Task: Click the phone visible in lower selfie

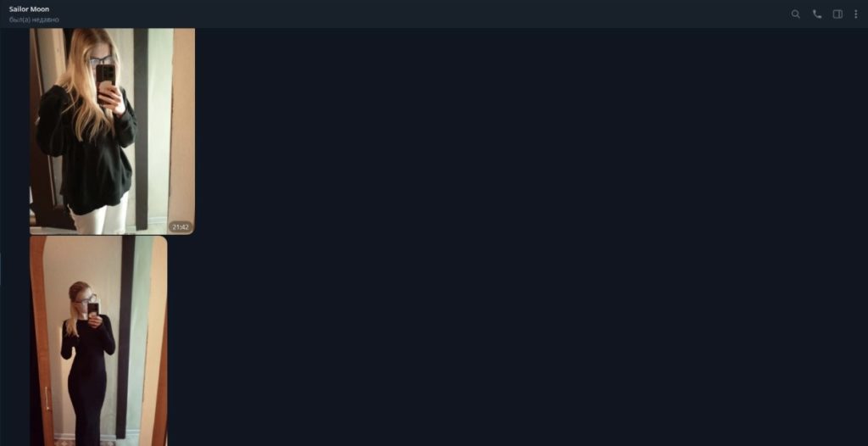Action: (x=93, y=309)
